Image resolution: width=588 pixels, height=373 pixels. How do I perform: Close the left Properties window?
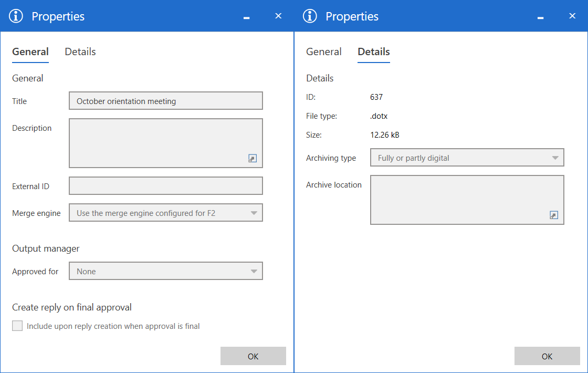278,16
